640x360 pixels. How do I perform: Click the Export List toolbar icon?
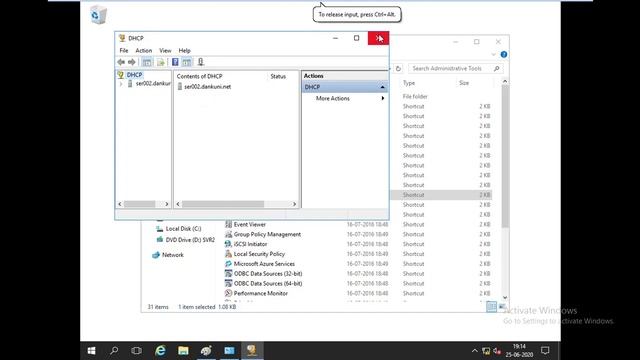[161, 62]
